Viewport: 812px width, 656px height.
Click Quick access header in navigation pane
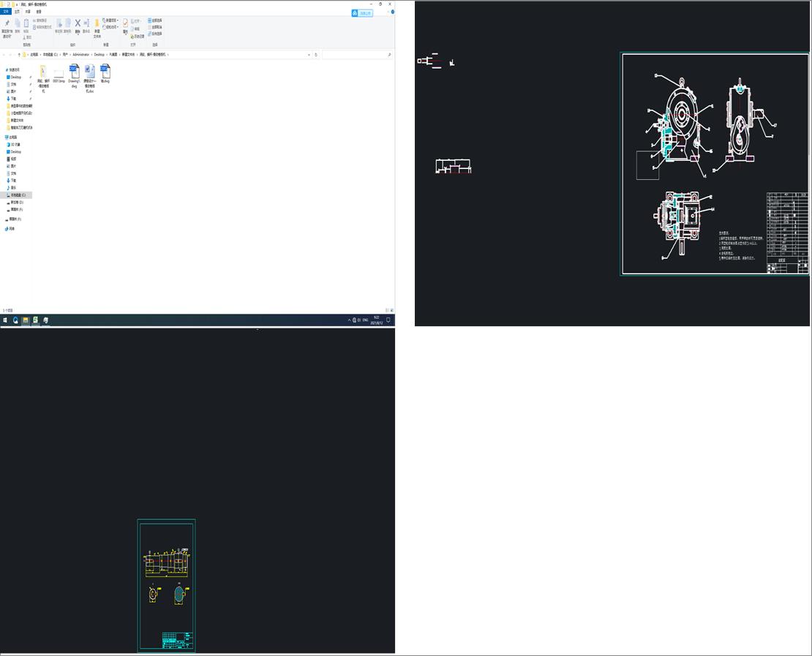(x=13, y=70)
